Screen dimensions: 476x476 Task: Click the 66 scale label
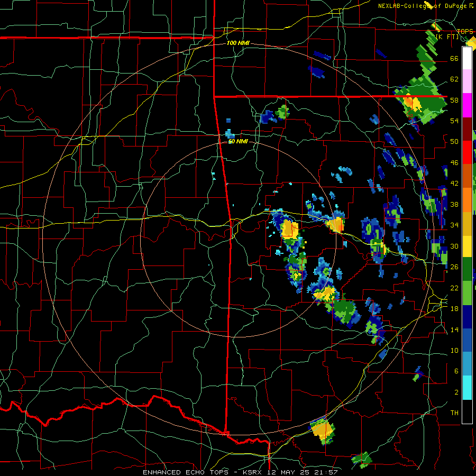coord(454,58)
